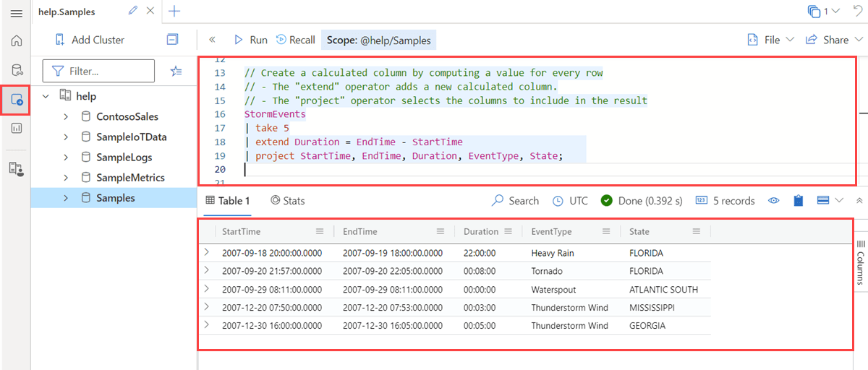Expand the SampleIoTData database
868x370 pixels.
click(x=65, y=137)
